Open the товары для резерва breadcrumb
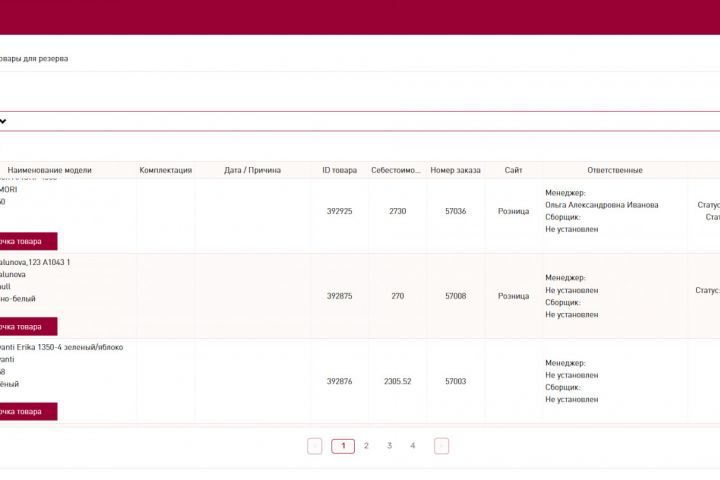720x480 pixels. tap(33, 59)
